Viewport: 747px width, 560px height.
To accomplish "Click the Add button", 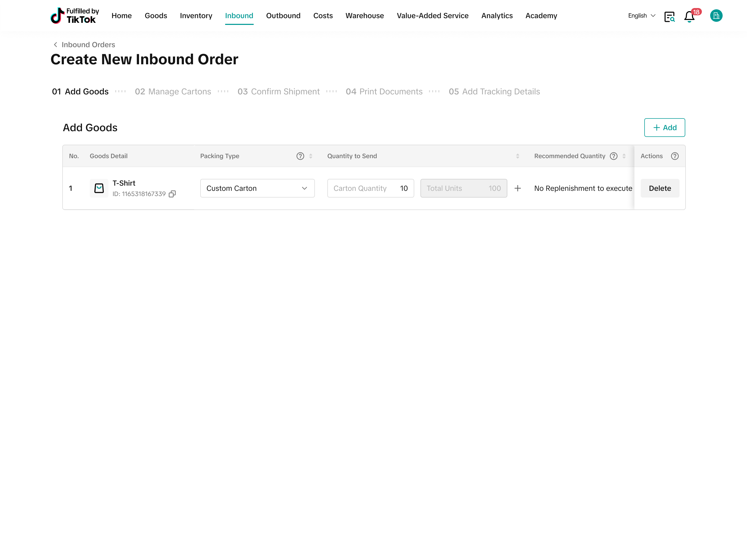I will click(664, 128).
